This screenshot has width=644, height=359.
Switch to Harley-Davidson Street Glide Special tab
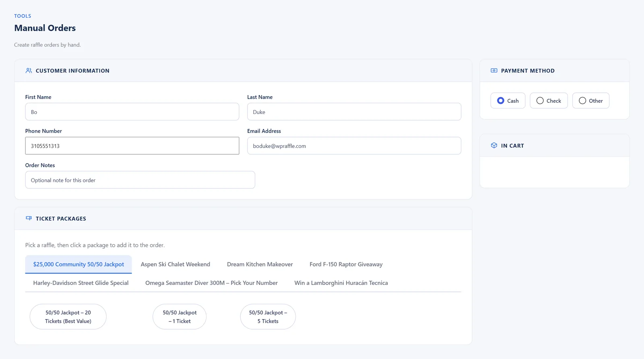click(81, 283)
